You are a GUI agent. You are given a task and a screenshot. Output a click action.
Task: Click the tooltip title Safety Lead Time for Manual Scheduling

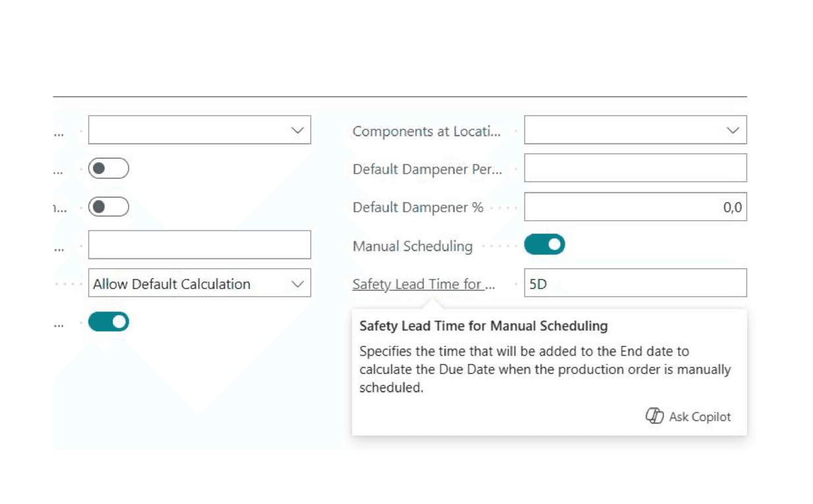483,326
